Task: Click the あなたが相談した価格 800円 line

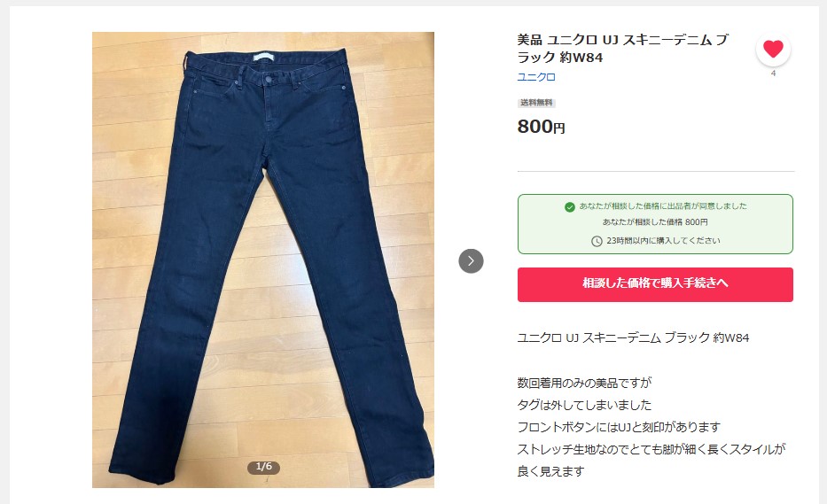Action: point(655,222)
